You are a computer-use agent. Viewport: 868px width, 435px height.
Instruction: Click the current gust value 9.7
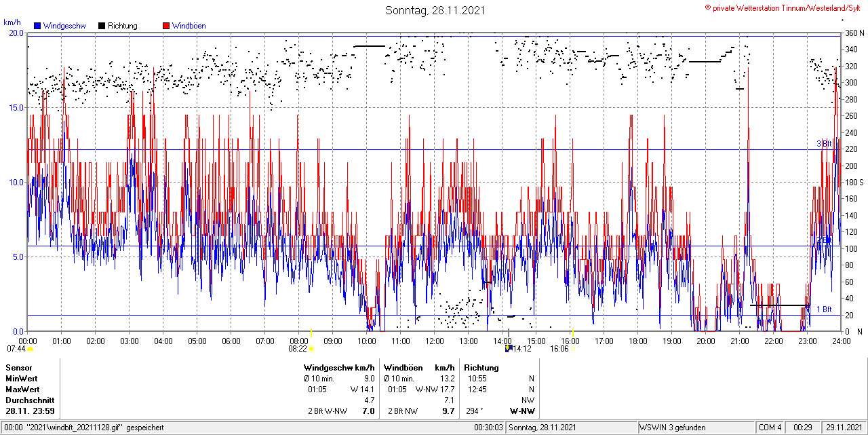tap(448, 411)
